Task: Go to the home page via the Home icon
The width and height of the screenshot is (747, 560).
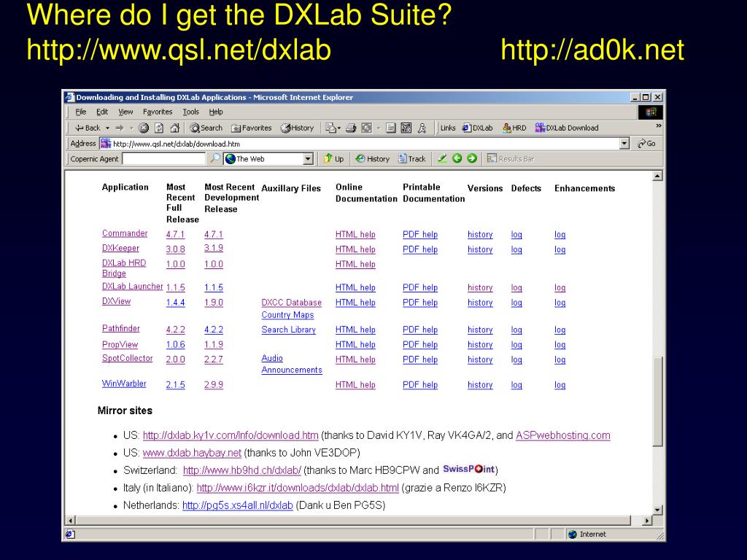Action: point(175,128)
